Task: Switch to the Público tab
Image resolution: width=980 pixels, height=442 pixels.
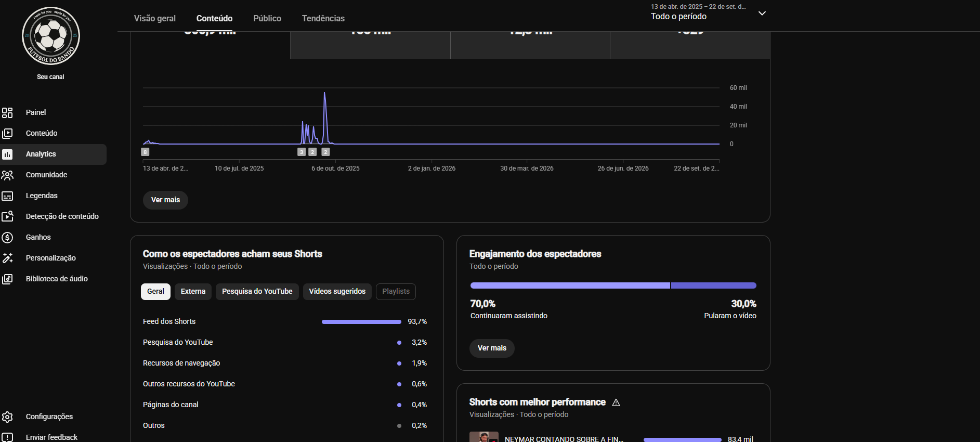Action: (x=267, y=18)
